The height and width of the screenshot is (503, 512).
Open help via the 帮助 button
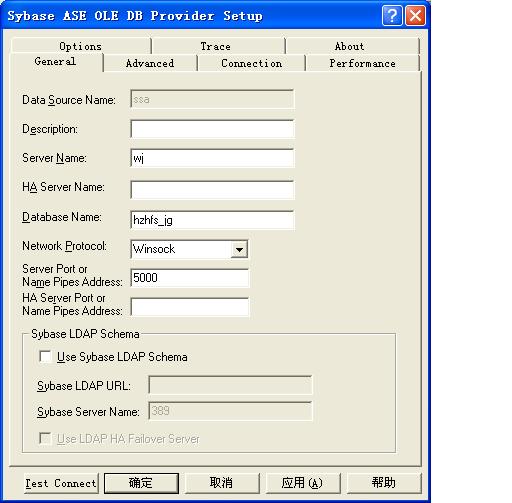point(384,483)
